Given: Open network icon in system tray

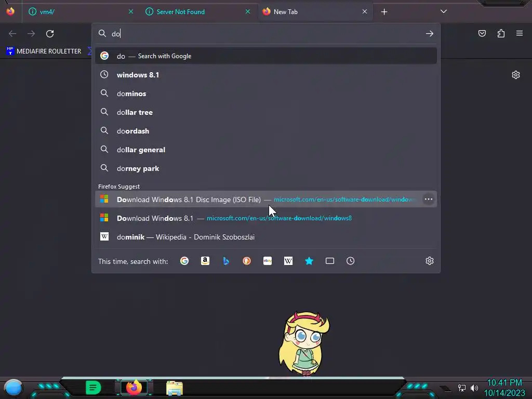Looking at the screenshot, I should [462, 388].
